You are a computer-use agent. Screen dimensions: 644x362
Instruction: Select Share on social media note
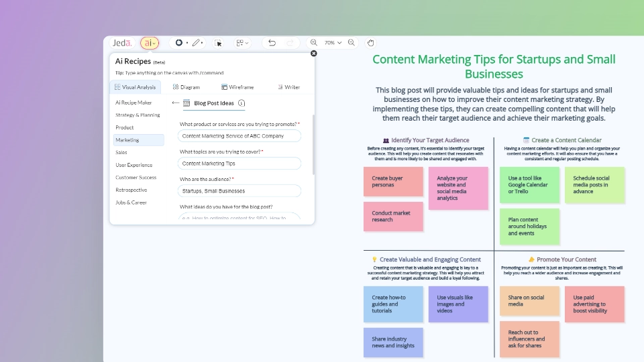[529, 301]
